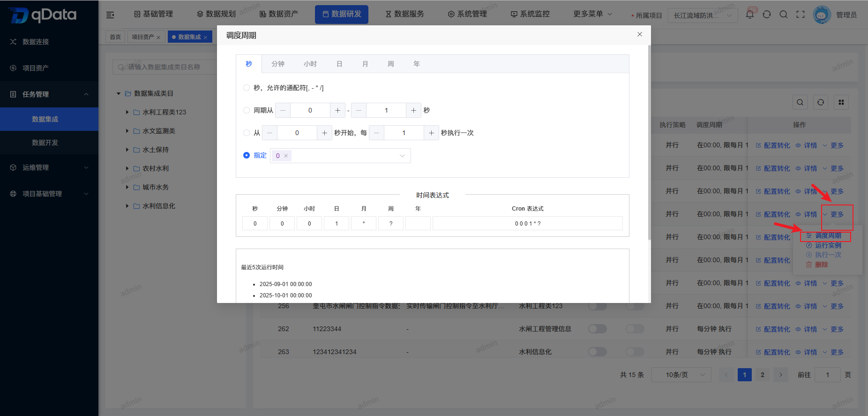Click the qData logo
This screenshot has width=868, height=416.
click(42, 15)
